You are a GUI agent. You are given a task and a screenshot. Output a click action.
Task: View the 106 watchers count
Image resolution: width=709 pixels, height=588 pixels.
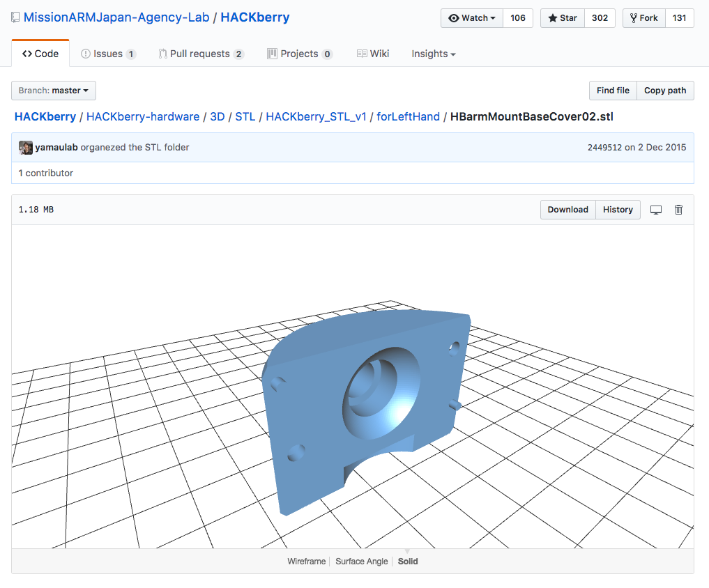(518, 18)
